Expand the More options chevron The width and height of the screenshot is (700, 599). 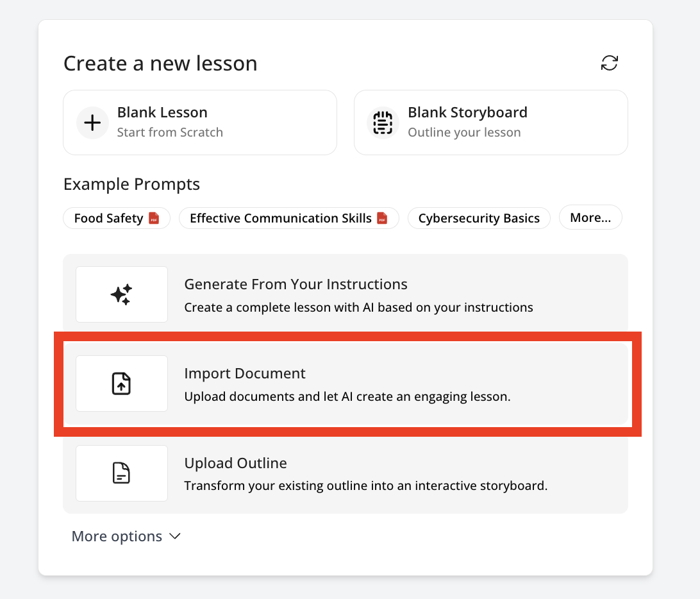point(175,536)
